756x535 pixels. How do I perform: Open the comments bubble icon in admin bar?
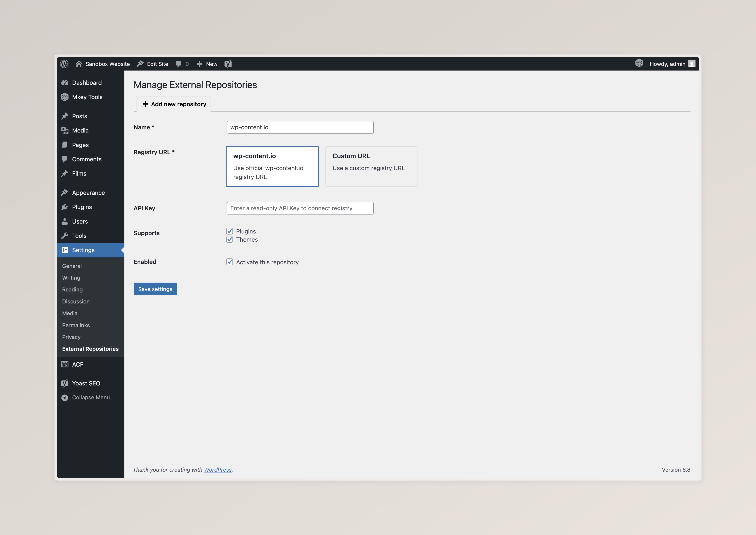(x=179, y=64)
